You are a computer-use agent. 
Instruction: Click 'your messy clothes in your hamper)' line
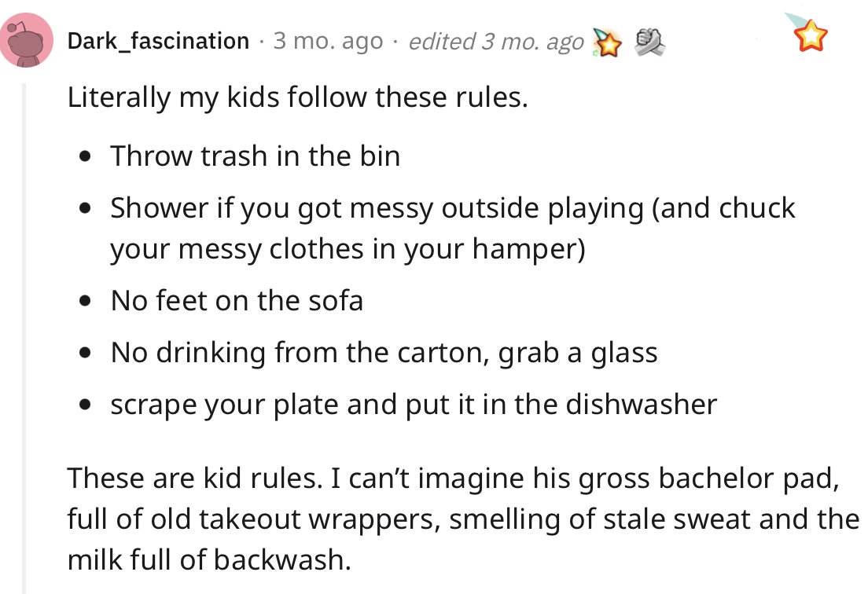coord(348,250)
